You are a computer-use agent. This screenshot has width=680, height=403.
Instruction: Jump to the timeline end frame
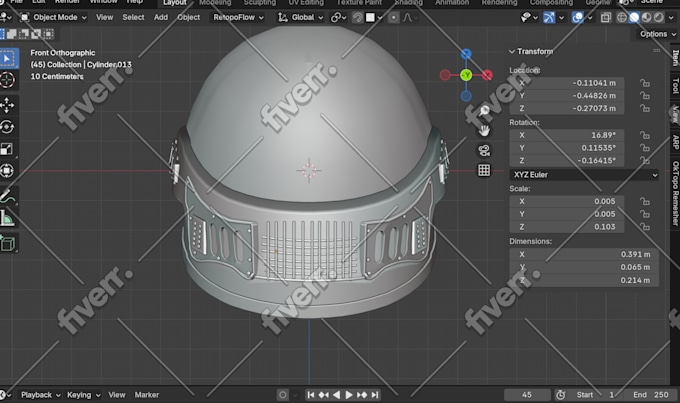coord(375,395)
